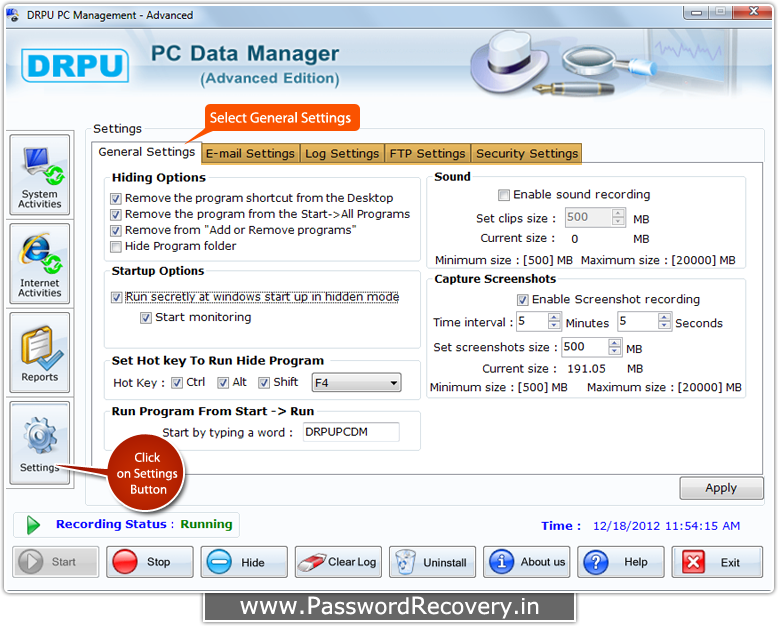The height and width of the screenshot is (626, 778).
Task: Click in the Minutes interval field
Action: coord(533,321)
